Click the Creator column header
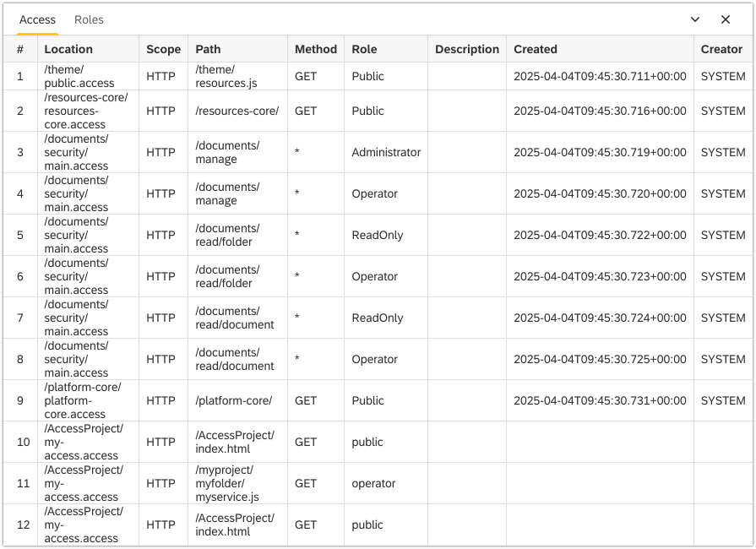The height and width of the screenshot is (549, 756). [722, 49]
